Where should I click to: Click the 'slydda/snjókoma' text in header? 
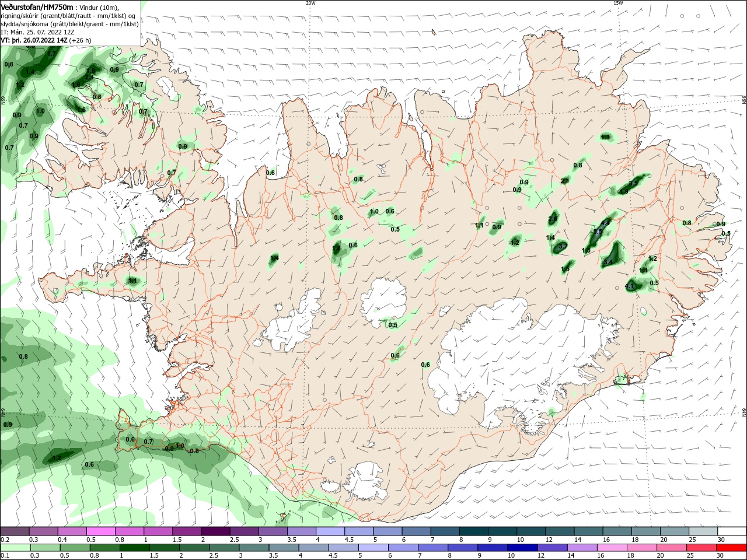[23, 24]
